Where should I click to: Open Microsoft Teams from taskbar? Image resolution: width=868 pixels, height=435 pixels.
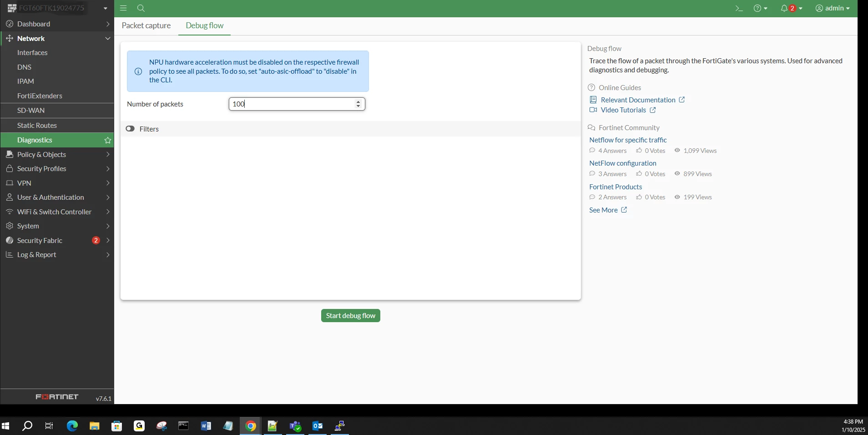(295, 426)
